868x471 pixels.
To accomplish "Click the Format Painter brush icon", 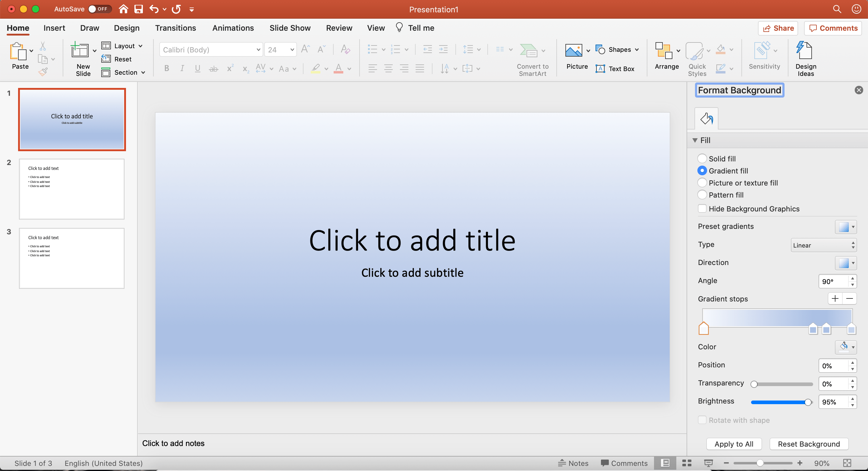I will tap(43, 72).
